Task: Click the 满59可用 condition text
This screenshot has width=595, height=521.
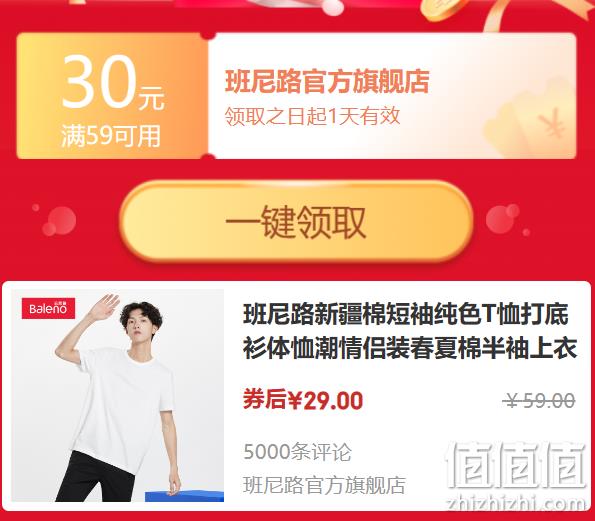Action: 111,136
